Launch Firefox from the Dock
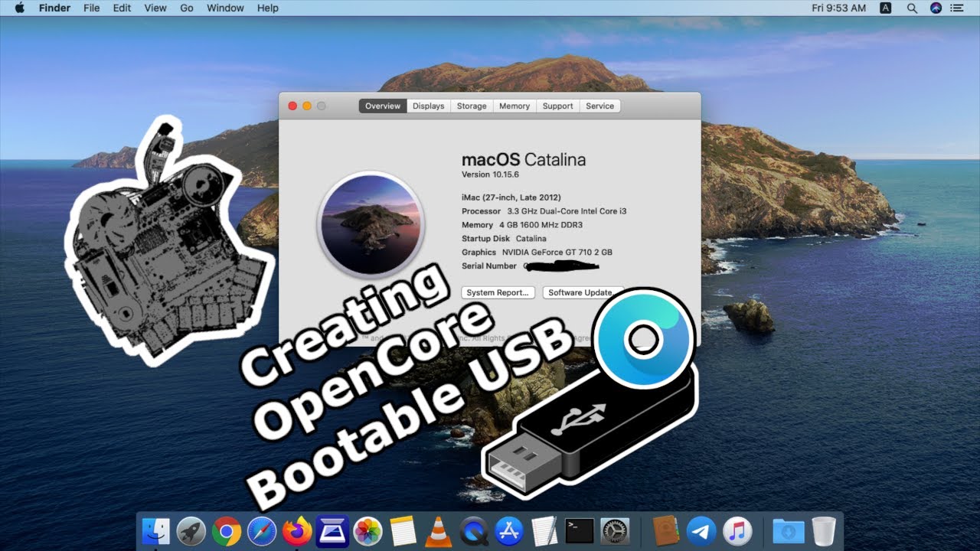This screenshot has height=551, width=980. point(297,530)
